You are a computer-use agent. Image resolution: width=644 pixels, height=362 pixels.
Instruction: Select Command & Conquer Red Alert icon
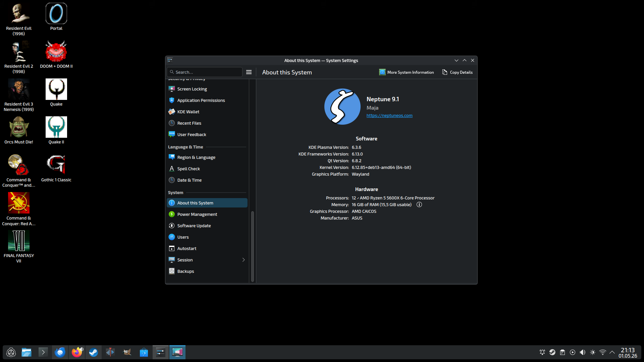tap(19, 209)
